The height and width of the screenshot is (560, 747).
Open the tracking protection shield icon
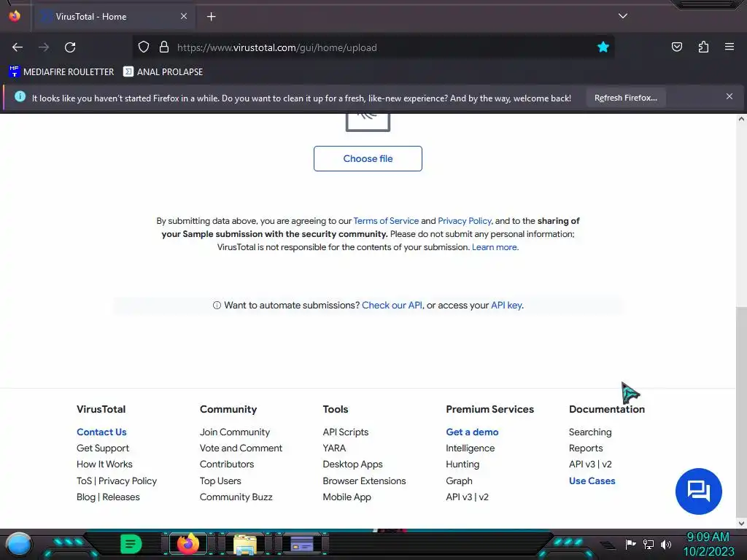tap(144, 47)
